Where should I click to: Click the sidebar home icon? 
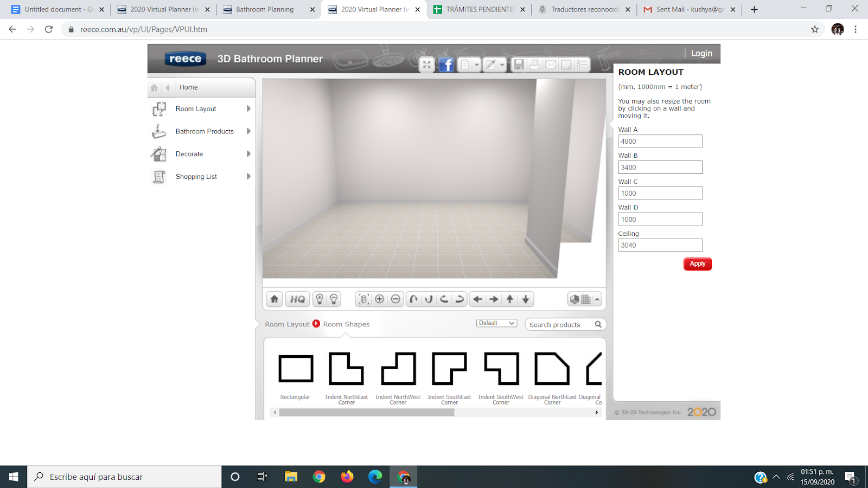pyautogui.click(x=154, y=87)
